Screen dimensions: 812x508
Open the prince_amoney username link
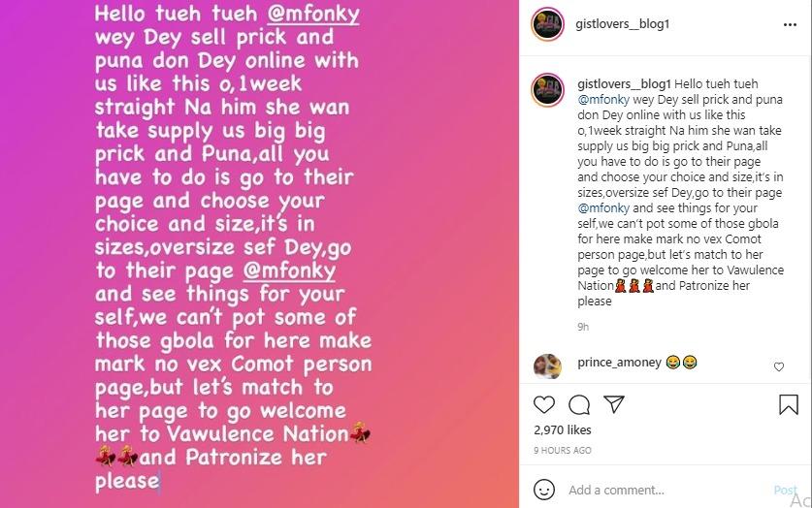[x=619, y=363]
